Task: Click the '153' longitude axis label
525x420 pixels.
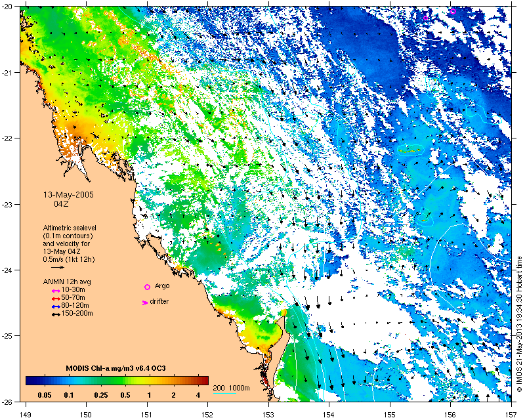Action: 268,415
